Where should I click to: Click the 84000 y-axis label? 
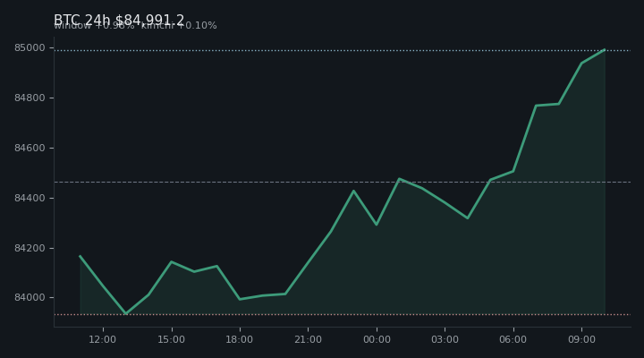tap(30, 297)
